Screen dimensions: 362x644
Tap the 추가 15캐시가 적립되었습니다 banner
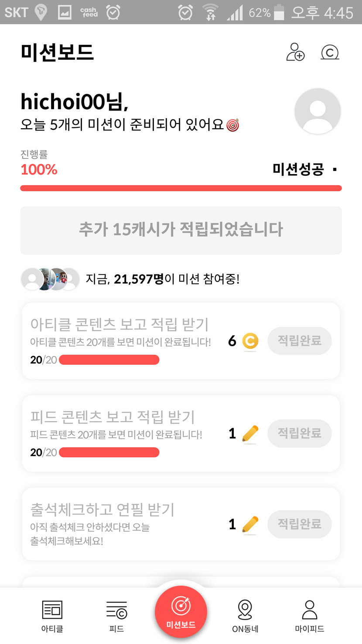pyautogui.click(x=181, y=230)
